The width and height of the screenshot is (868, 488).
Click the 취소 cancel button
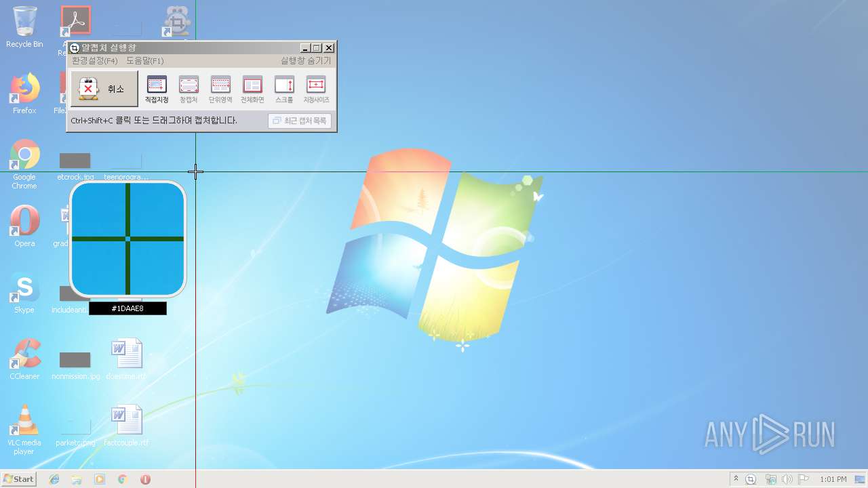coord(104,89)
